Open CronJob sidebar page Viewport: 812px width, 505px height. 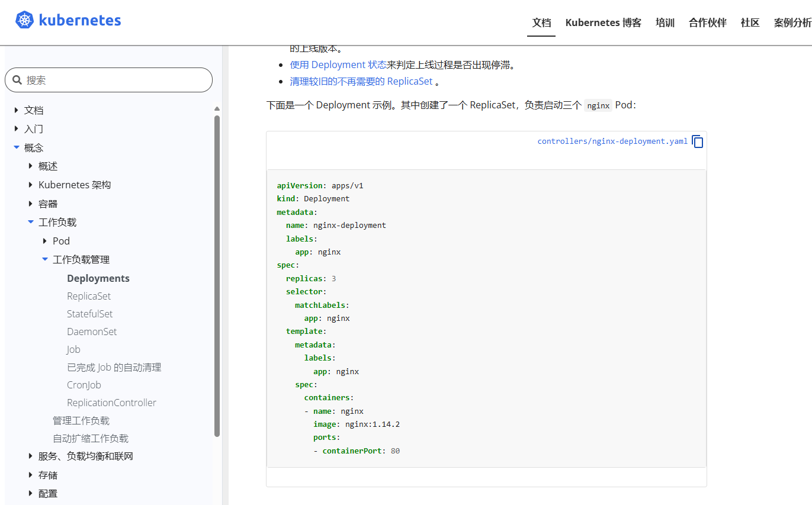pos(84,385)
